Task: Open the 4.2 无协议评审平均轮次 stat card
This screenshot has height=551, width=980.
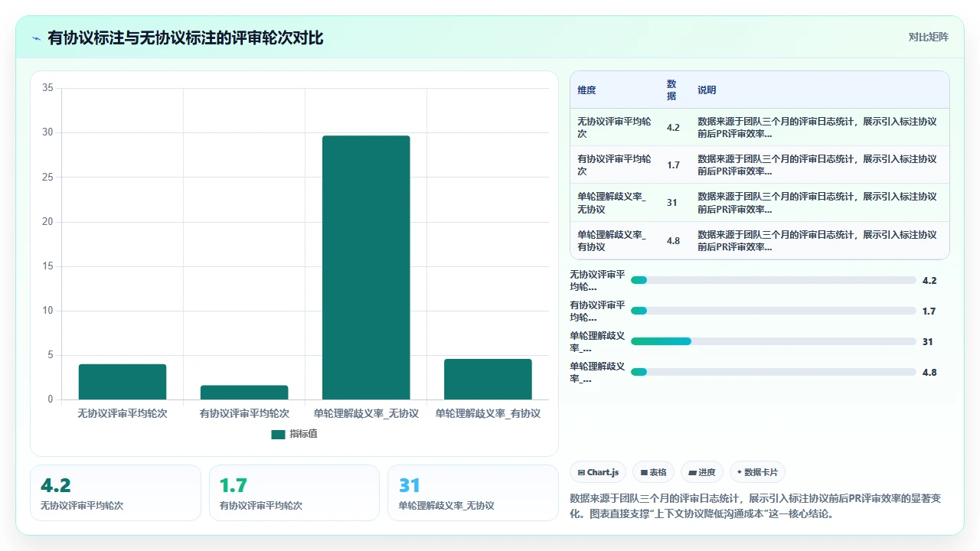Action: (116, 493)
